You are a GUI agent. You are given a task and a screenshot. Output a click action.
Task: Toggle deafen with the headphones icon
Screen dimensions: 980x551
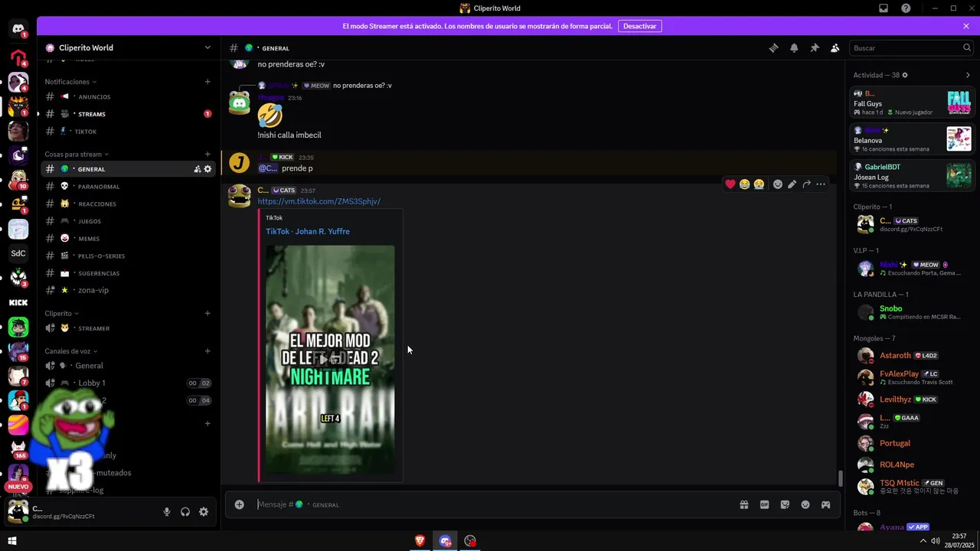[185, 512]
